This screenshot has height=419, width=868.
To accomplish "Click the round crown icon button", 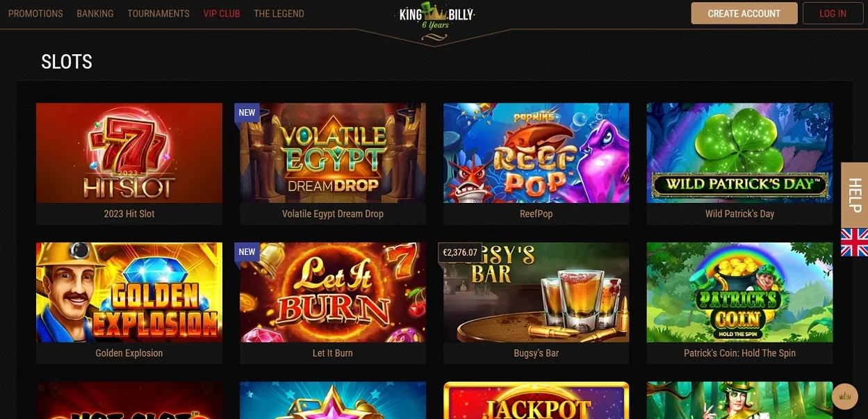I will (845, 396).
